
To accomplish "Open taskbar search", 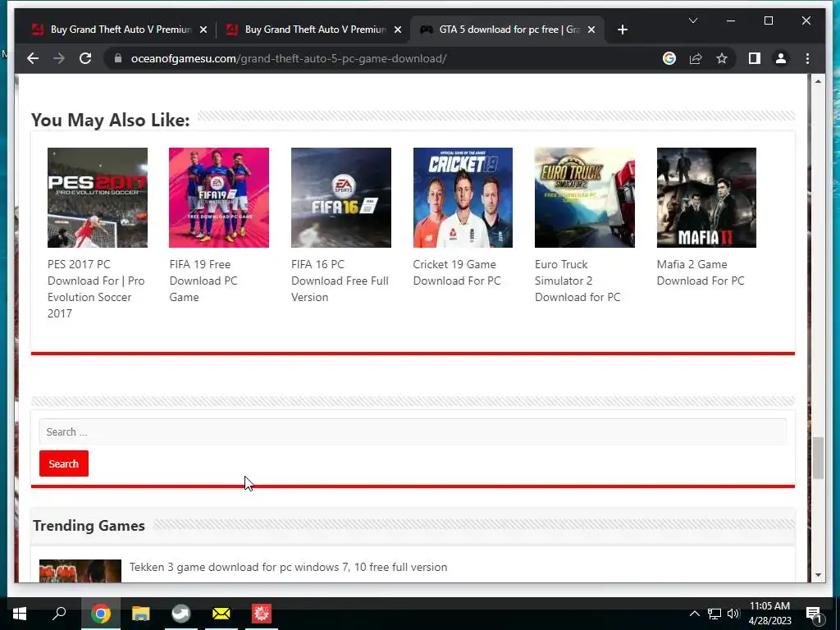I will 59,614.
